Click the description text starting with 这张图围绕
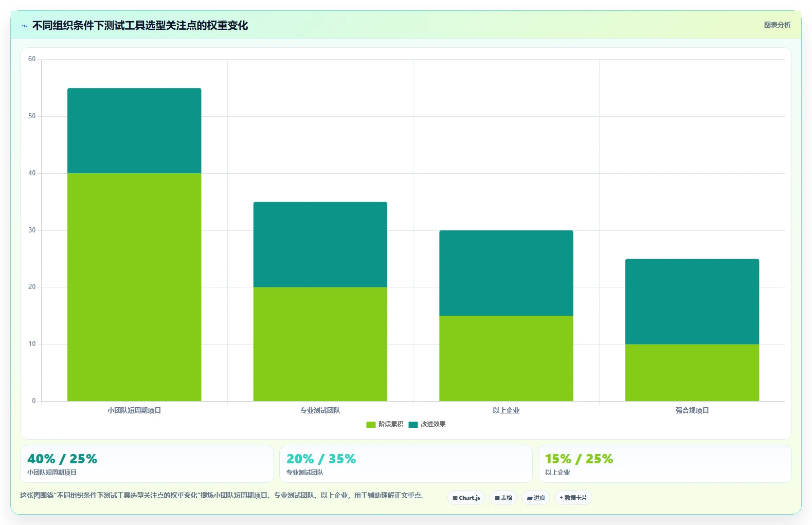Image resolution: width=812 pixels, height=525 pixels. click(222, 496)
